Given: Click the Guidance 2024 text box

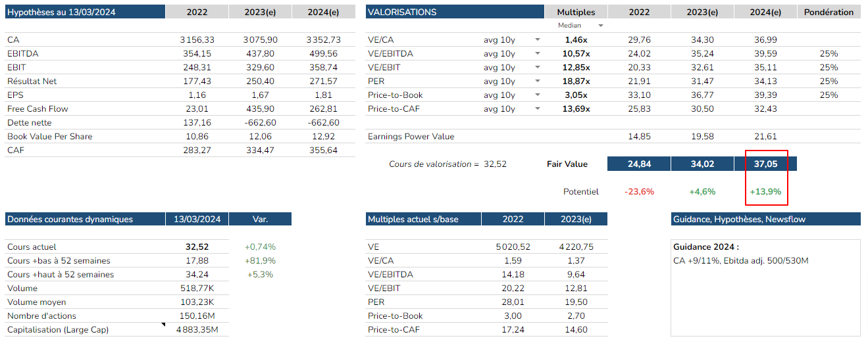Looking at the screenshot, I should [x=765, y=288].
